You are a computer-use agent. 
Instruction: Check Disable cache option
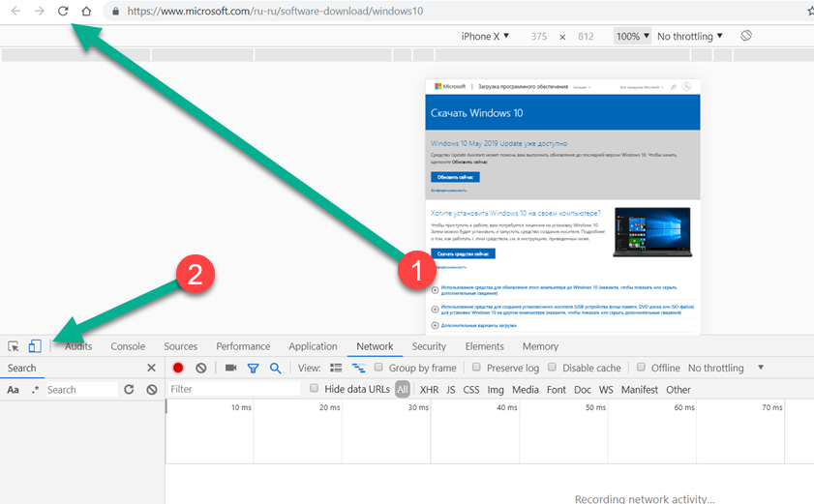pyautogui.click(x=552, y=367)
